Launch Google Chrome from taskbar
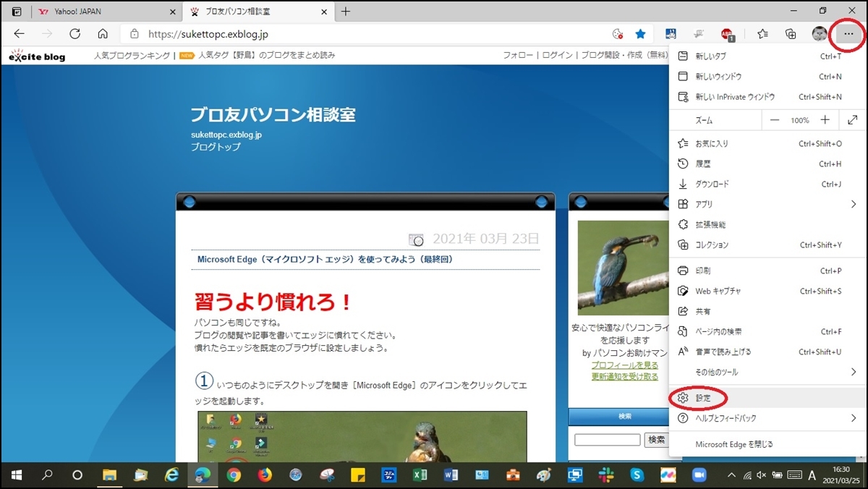Screen dimensions: 868x489 tap(234, 475)
